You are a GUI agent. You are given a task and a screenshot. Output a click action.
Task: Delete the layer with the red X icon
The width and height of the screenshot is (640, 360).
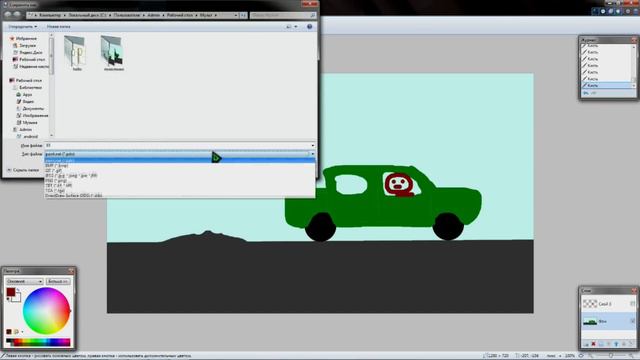point(593,344)
